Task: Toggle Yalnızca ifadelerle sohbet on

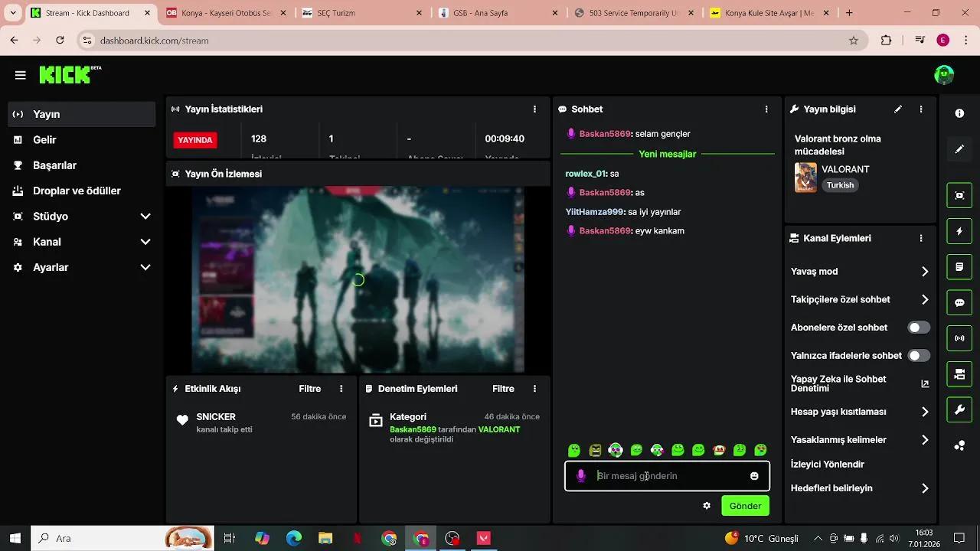Action: pos(918,355)
